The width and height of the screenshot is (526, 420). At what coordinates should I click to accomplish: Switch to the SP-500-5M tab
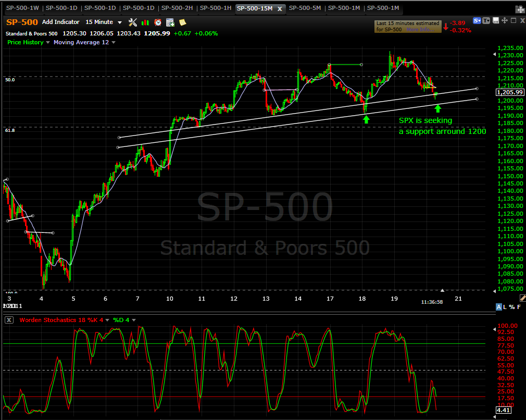pos(305,8)
